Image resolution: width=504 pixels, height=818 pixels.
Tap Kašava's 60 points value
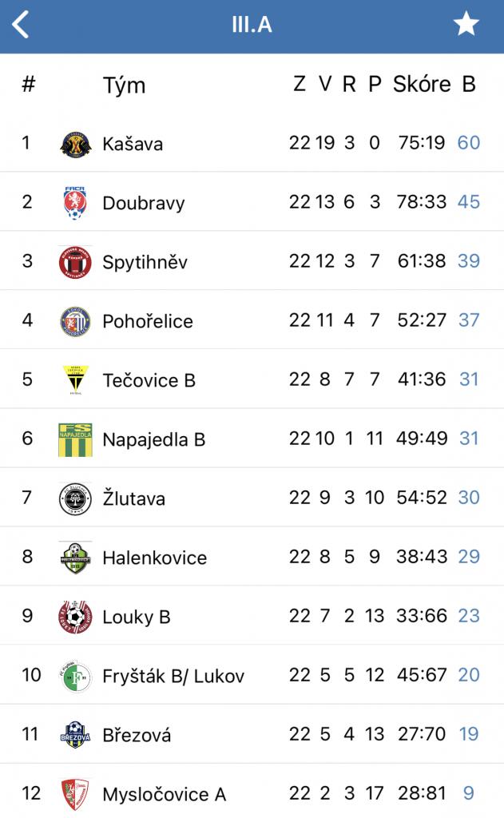coord(469,143)
